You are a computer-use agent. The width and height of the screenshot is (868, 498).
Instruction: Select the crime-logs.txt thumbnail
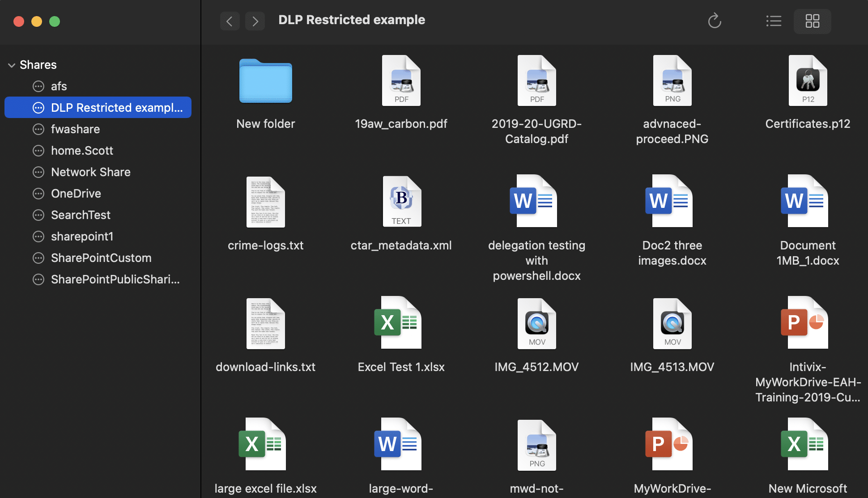pyautogui.click(x=265, y=202)
